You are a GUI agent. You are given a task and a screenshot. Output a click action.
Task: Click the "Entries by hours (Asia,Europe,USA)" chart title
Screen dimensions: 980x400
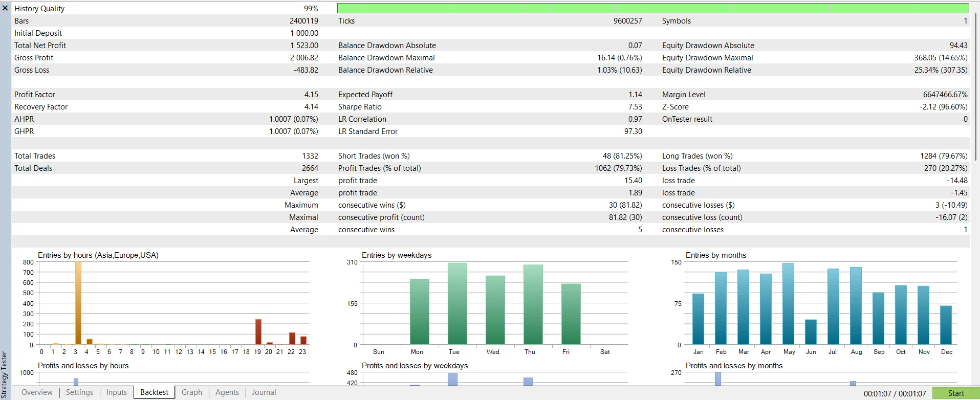click(x=98, y=255)
